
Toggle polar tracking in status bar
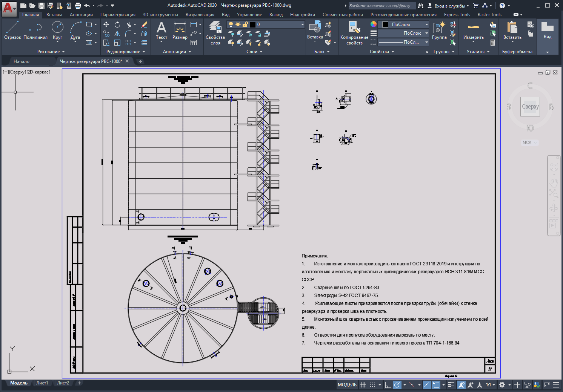[397, 385]
